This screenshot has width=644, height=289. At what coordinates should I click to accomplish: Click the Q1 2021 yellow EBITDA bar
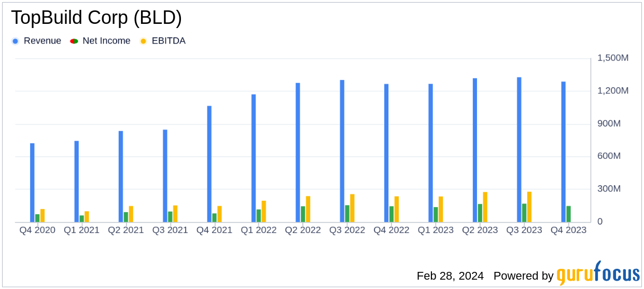coord(87,216)
